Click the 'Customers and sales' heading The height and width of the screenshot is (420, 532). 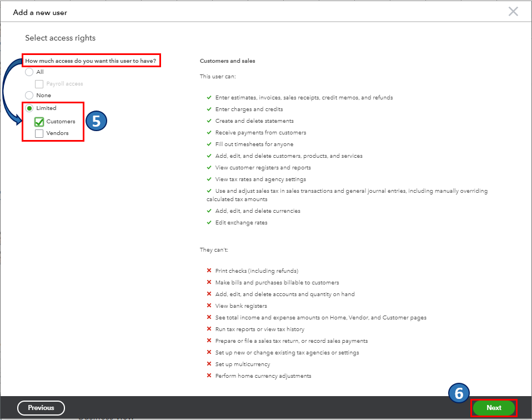coord(227,61)
